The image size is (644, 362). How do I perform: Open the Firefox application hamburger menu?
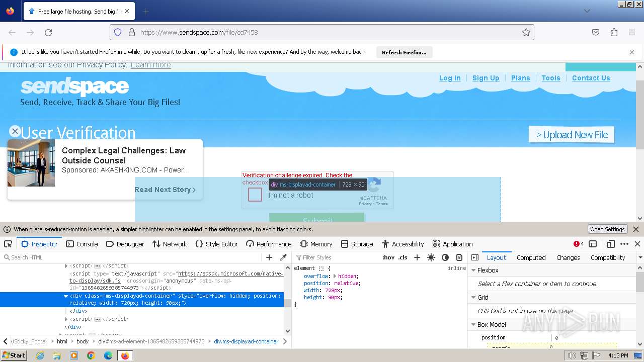click(x=632, y=32)
